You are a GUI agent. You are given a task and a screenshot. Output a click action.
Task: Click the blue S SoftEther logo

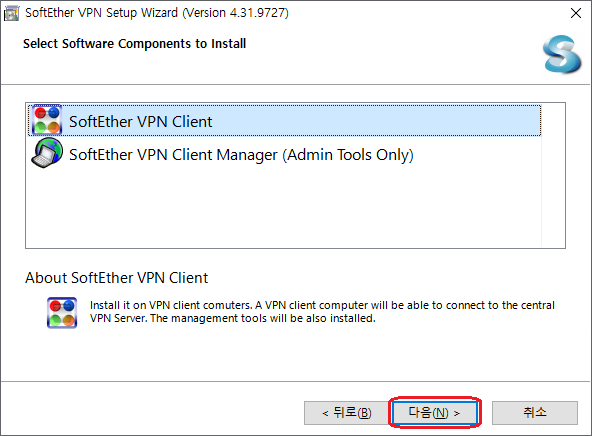[x=562, y=54]
